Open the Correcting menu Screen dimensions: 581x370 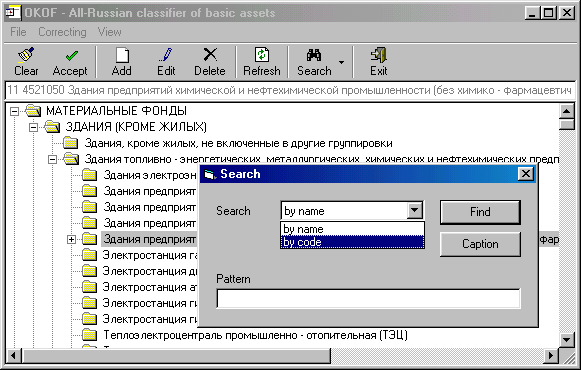[62, 32]
